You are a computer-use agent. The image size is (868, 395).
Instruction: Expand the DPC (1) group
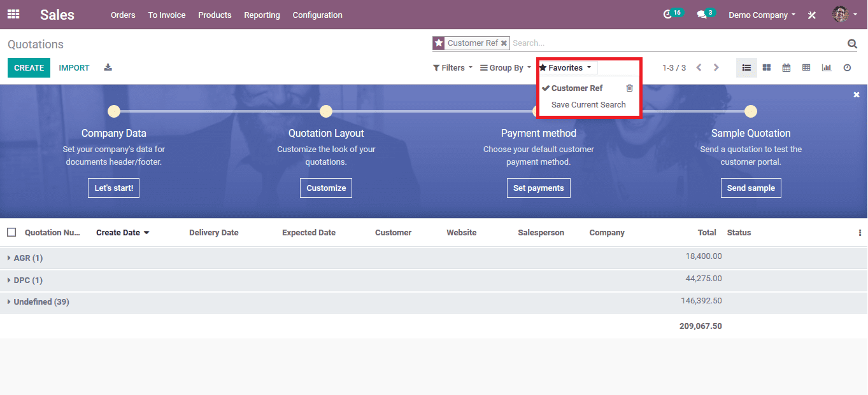pos(25,280)
